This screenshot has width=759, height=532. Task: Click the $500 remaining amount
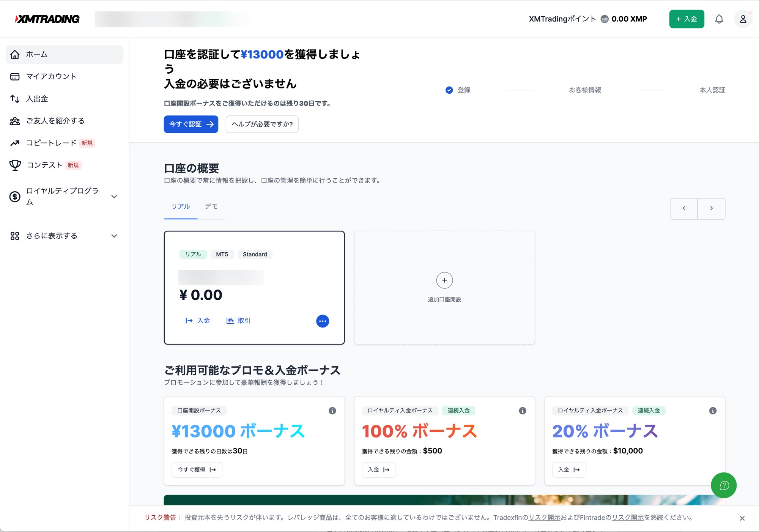pyautogui.click(x=432, y=451)
